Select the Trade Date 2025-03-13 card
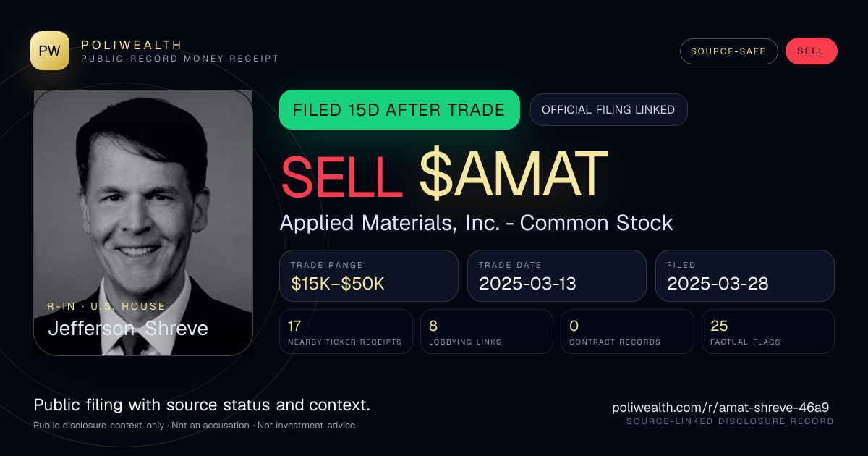This screenshot has width=868, height=456. click(557, 276)
